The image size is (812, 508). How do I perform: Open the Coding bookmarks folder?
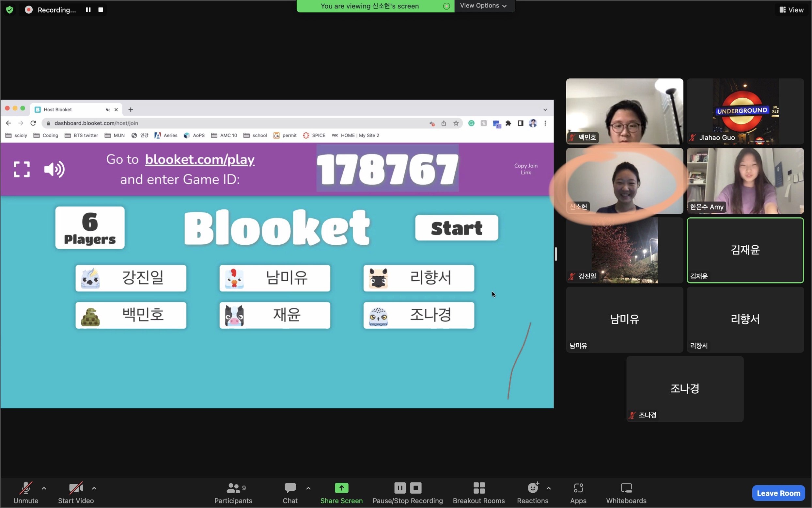tap(46, 135)
